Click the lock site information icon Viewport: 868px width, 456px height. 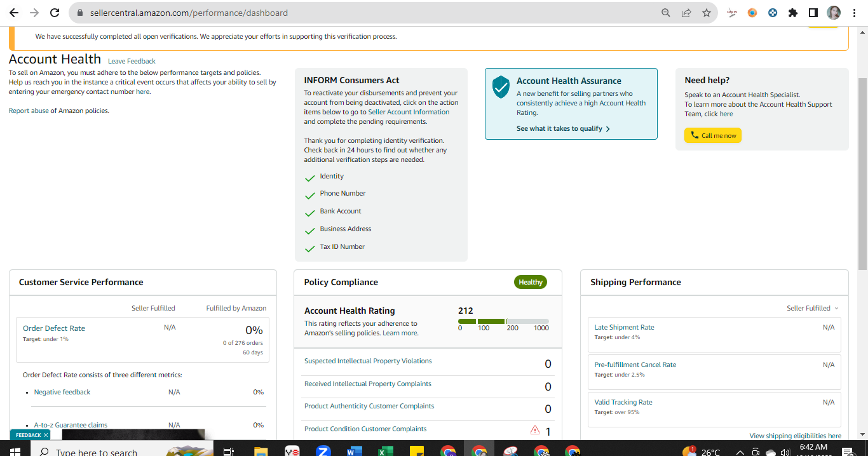tap(79, 13)
